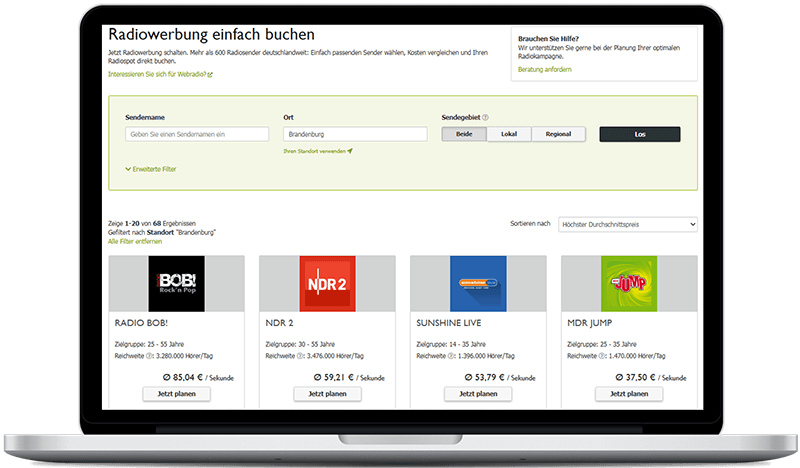Open the Sortieren nach dropdown
Image resolution: width=800 pixels, height=468 pixels.
[x=628, y=225]
